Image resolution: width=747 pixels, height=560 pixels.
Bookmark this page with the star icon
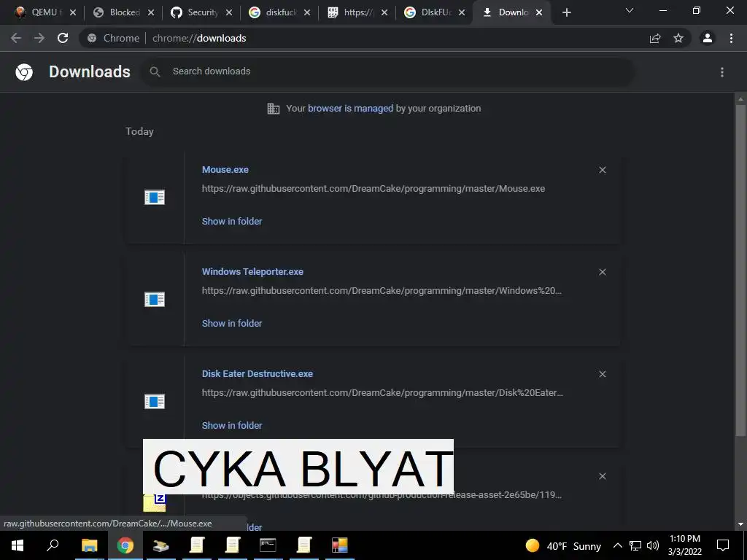[x=678, y=38]
